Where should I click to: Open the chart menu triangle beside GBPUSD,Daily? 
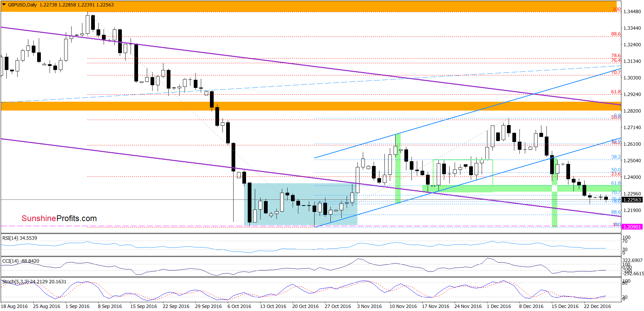point(4,5)
